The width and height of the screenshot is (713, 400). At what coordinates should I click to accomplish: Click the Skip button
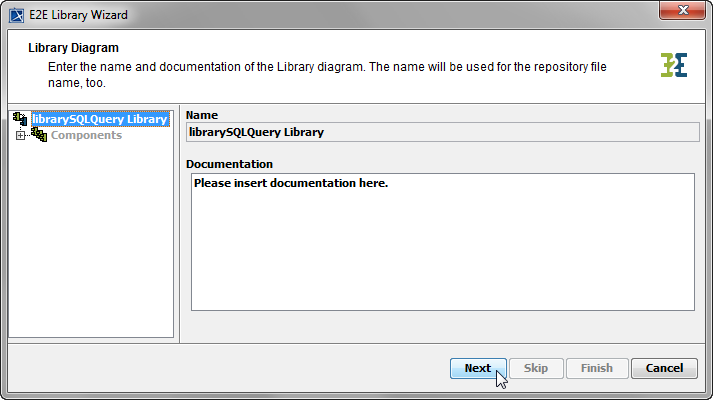coord(536,368)
